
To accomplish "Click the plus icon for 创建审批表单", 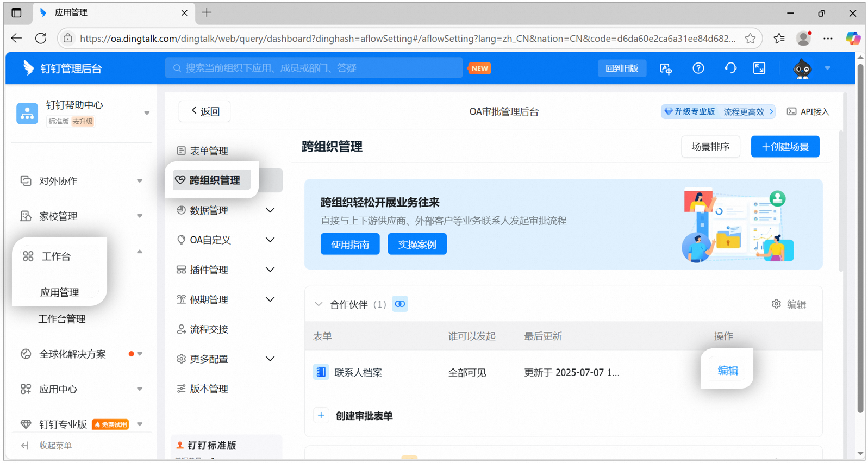I will [x=321, y=416].
